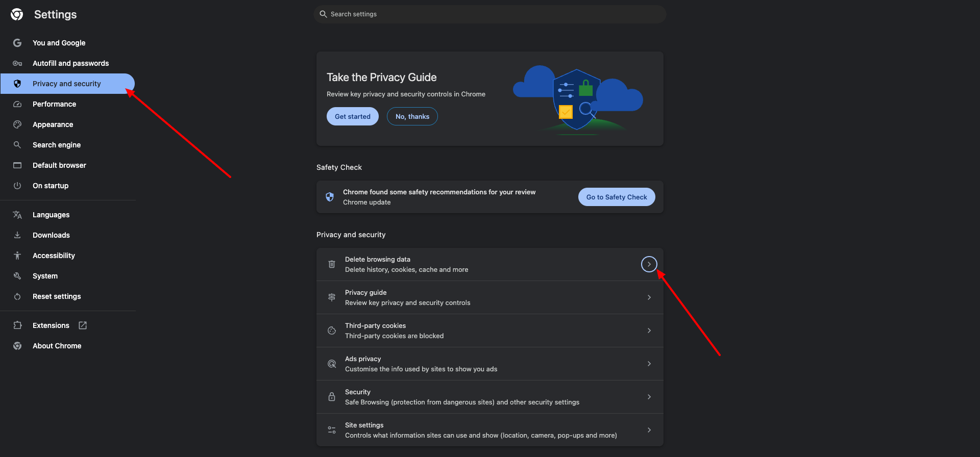Screen dimensions: 980x457
Task: Select Privacy and security in sidebar
Action: click(67, 84)
